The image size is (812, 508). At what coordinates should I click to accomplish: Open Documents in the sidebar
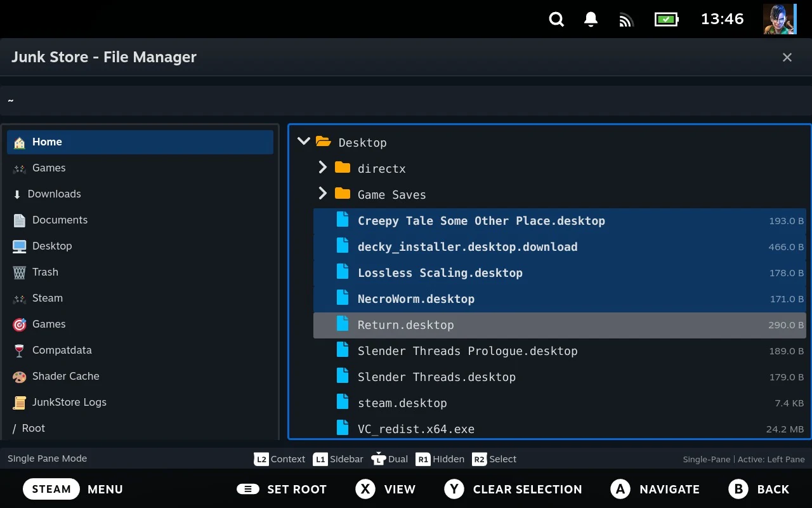point(140,220)
